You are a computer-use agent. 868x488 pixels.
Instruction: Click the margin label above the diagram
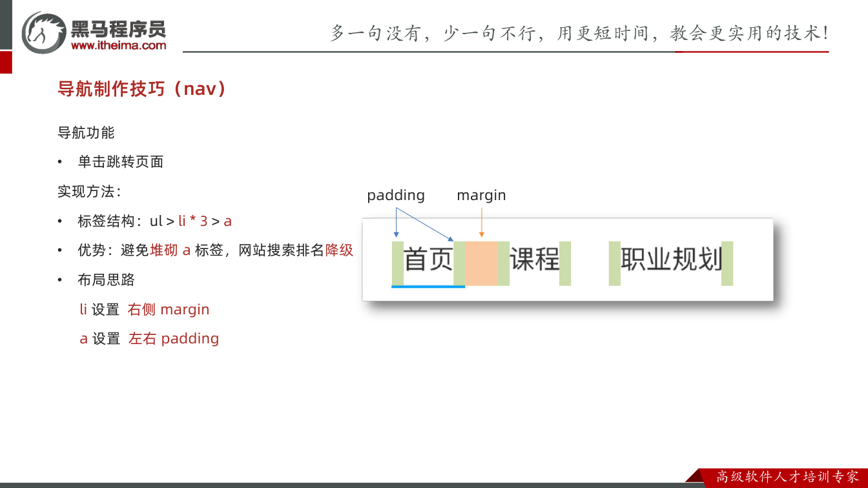[481, 196]
